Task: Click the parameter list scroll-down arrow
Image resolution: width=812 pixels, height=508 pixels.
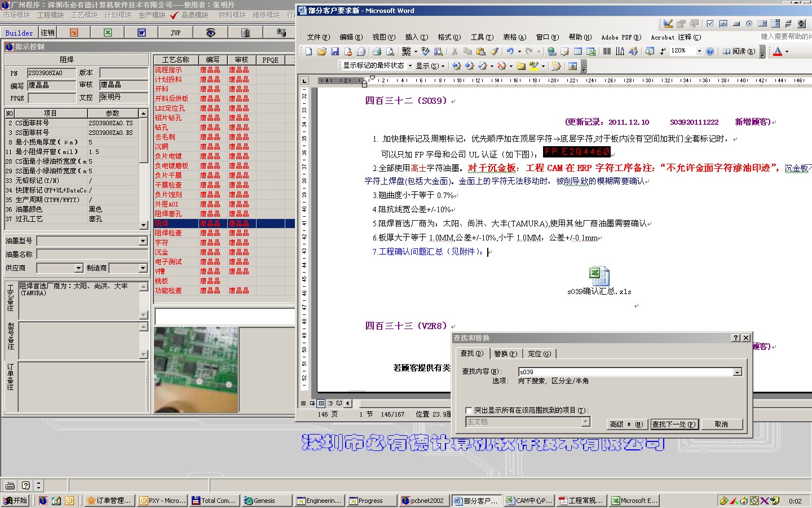Action: (x=144, y=225)
